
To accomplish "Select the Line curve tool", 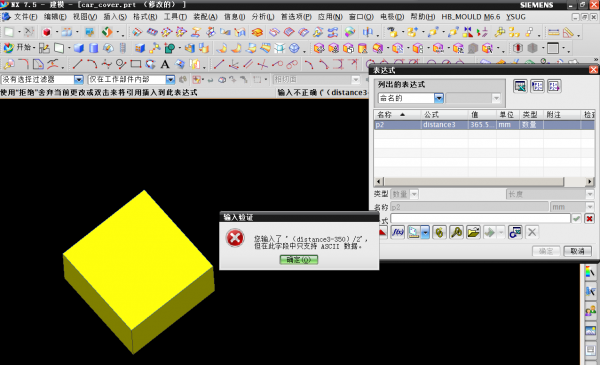I will tap(77, 64).
